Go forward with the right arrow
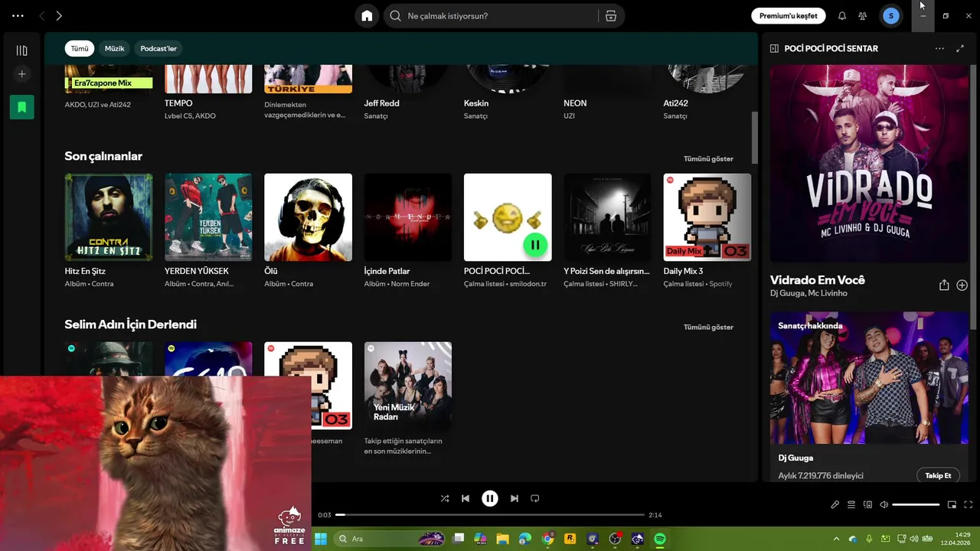Viewport: 980px width, 551px height. point(59,16)
